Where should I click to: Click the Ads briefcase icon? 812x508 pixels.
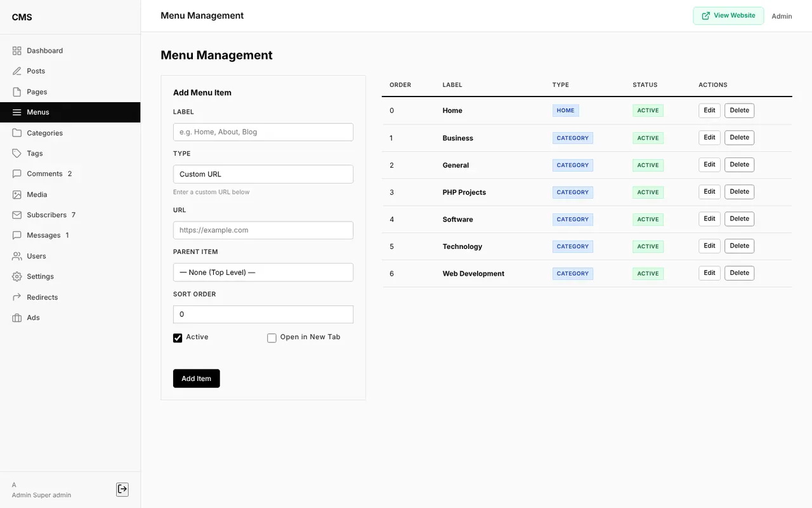pyautogui.click(x=17, y=318)
